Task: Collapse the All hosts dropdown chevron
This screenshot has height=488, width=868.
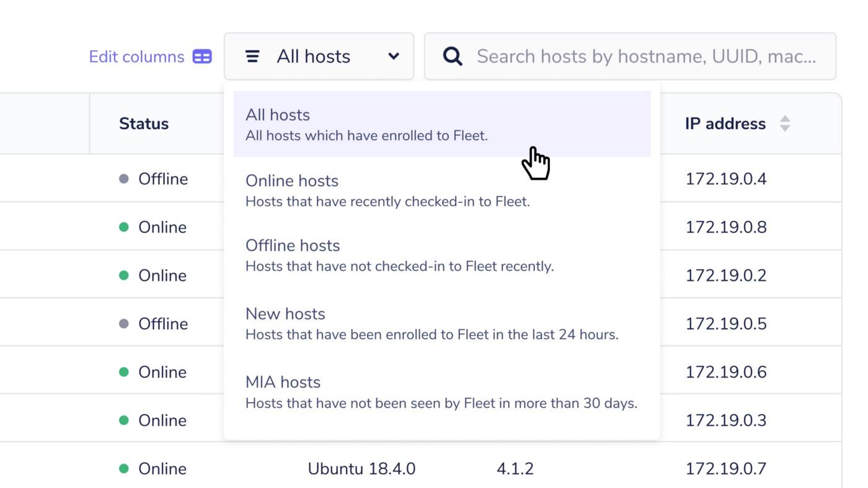Action: coord(394,56)
